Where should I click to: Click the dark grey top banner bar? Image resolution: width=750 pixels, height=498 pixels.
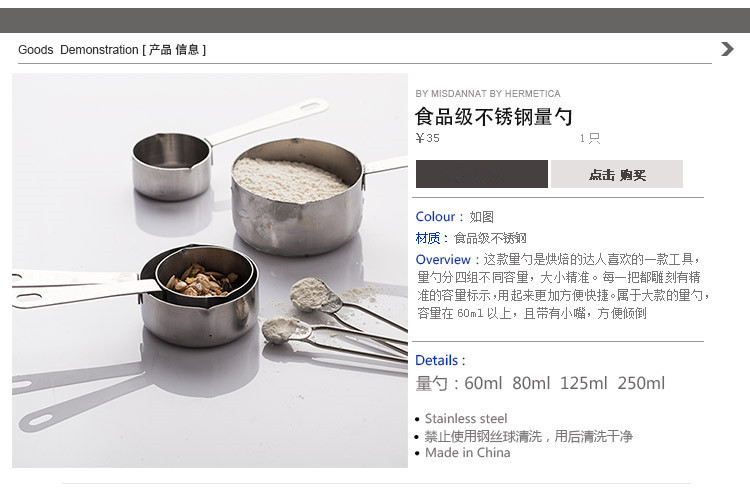(375, 20)
